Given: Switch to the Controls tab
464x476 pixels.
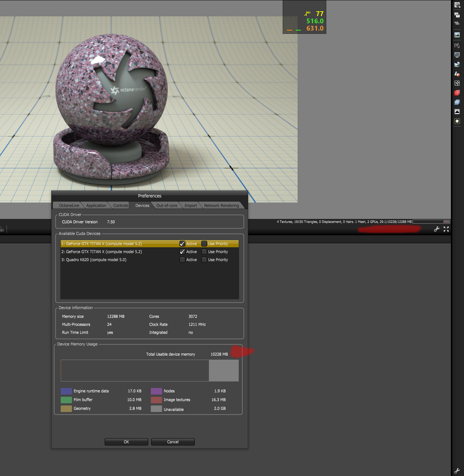Looking at the screenshot, I should 121,205.
